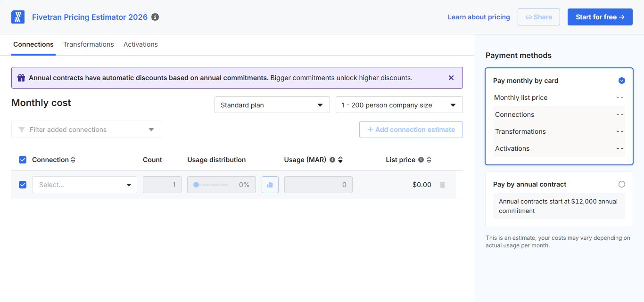Click the $0.00 list price value
This screenshot has height=302, width=644.
pyautogui.click(x=422, y=185)
